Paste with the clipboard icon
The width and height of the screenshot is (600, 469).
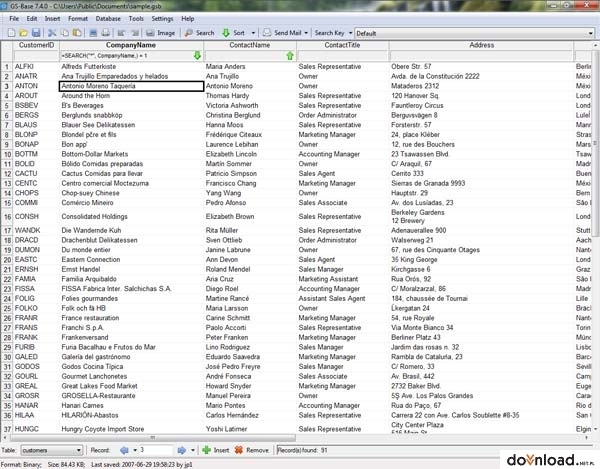pyautogui.click(x=77, y=33)
